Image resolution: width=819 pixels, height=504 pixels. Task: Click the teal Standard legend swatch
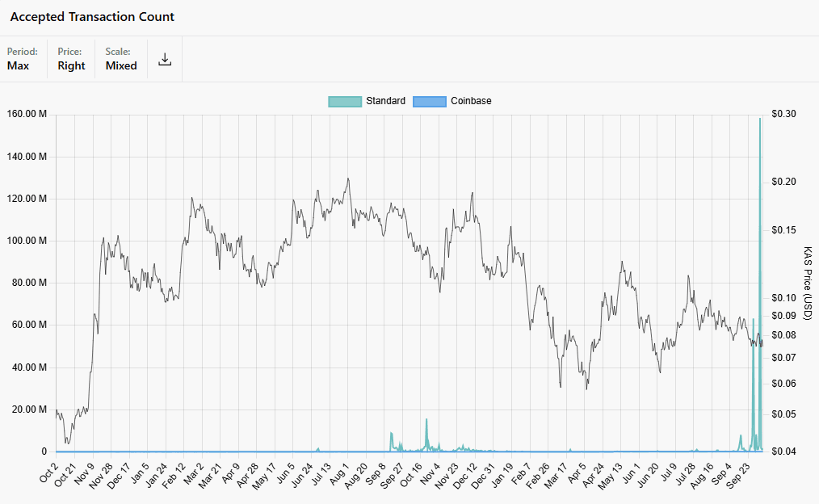click(344, 101)
